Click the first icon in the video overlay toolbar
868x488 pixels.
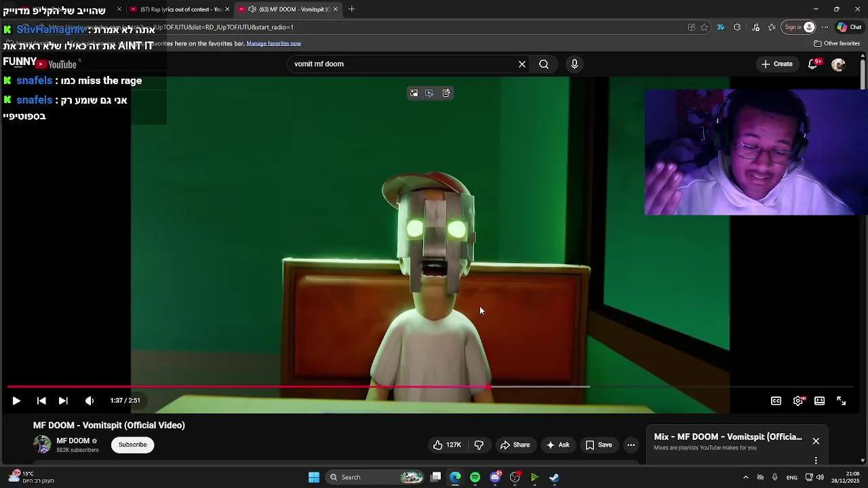point(414,93)
